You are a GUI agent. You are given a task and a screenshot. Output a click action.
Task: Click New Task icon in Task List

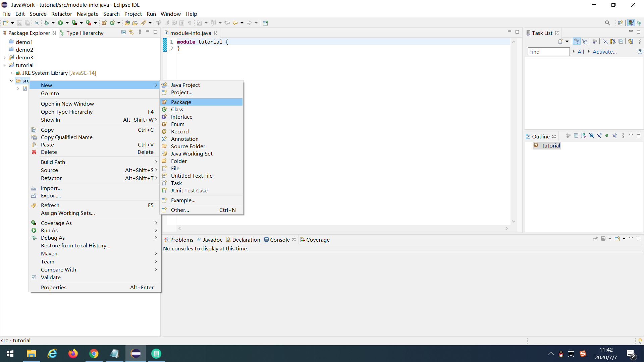560,41
